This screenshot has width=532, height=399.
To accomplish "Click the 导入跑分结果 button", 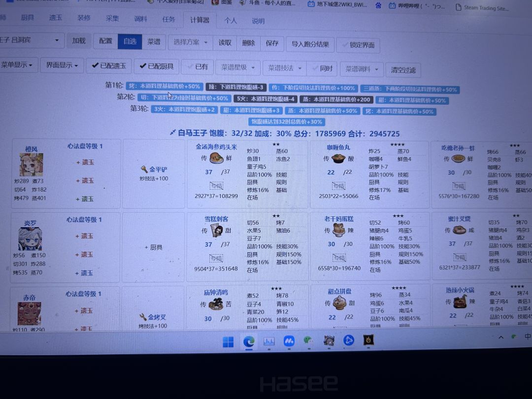I will click(x=310, y=44).
